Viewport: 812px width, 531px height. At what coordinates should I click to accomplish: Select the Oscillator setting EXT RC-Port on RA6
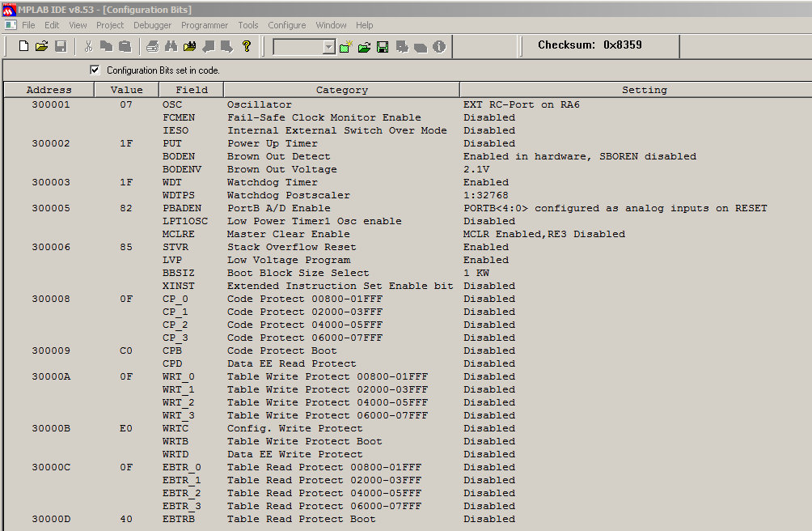click(x=521, y=104)
